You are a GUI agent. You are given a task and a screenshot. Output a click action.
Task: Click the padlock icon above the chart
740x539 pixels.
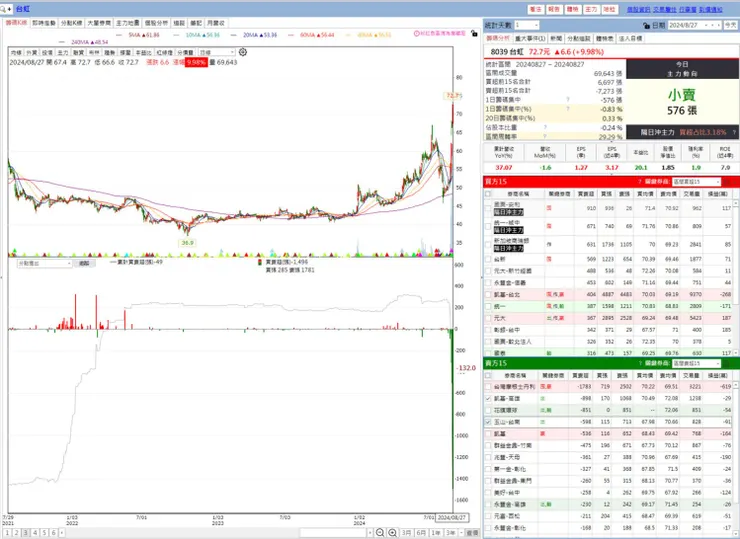[x=474, y=34]
